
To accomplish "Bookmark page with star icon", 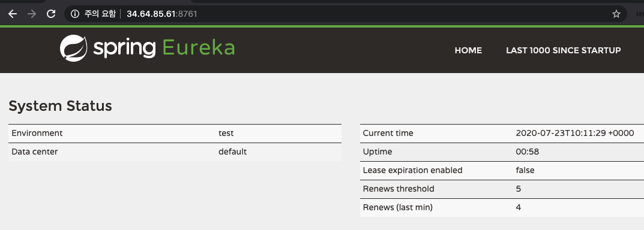I will click(616, 14).
